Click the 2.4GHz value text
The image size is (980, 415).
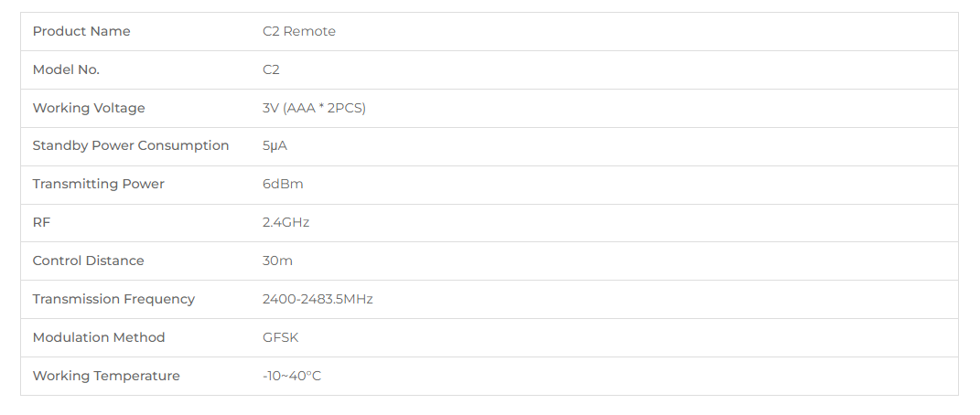(285, 222)
